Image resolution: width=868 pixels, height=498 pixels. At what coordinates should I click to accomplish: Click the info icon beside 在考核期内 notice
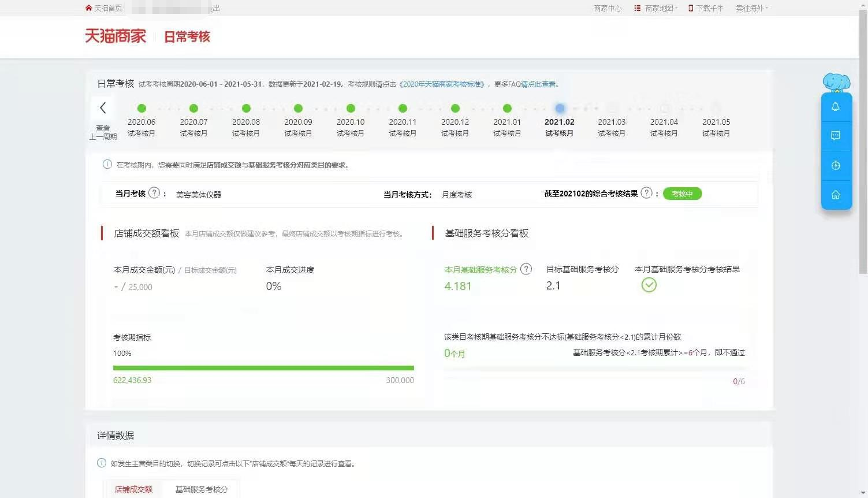107,164
